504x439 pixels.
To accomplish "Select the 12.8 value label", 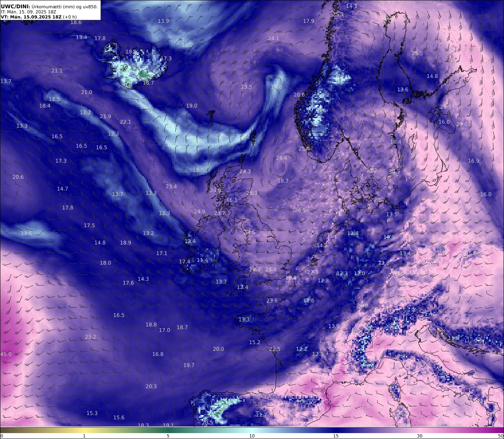I will pos(323,281).
